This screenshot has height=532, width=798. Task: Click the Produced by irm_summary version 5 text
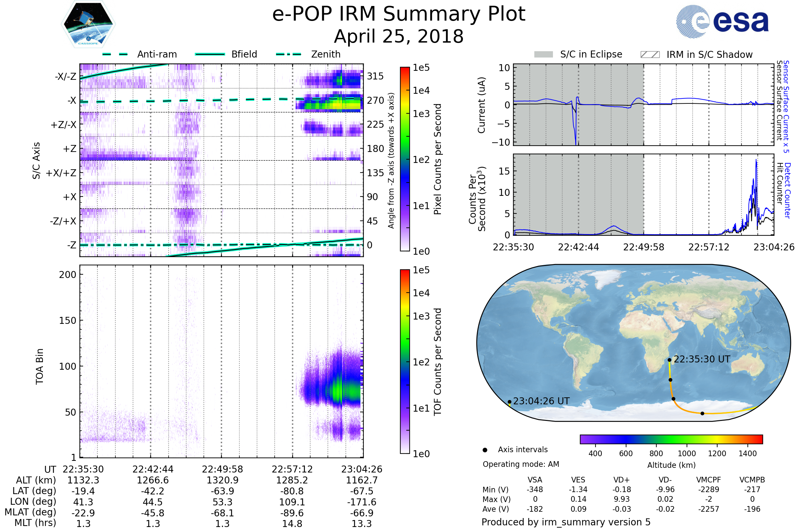pos(566,522)
